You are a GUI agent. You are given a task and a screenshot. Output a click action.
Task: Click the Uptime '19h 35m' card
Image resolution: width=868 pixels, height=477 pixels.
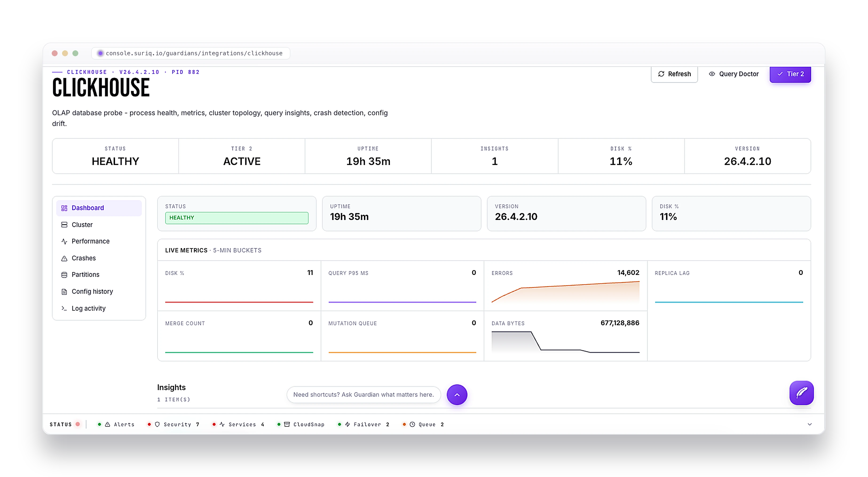point(401,214)
